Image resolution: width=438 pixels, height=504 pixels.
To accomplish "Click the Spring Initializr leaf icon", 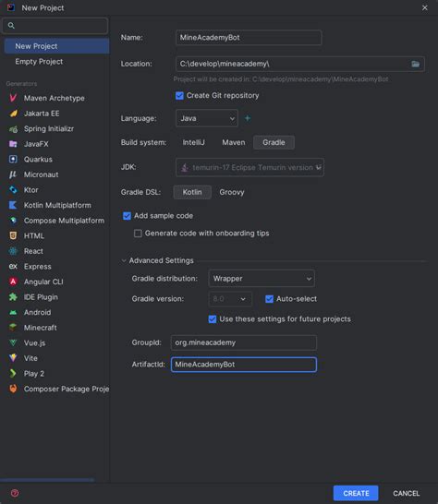I will click(x=13, y=129).
